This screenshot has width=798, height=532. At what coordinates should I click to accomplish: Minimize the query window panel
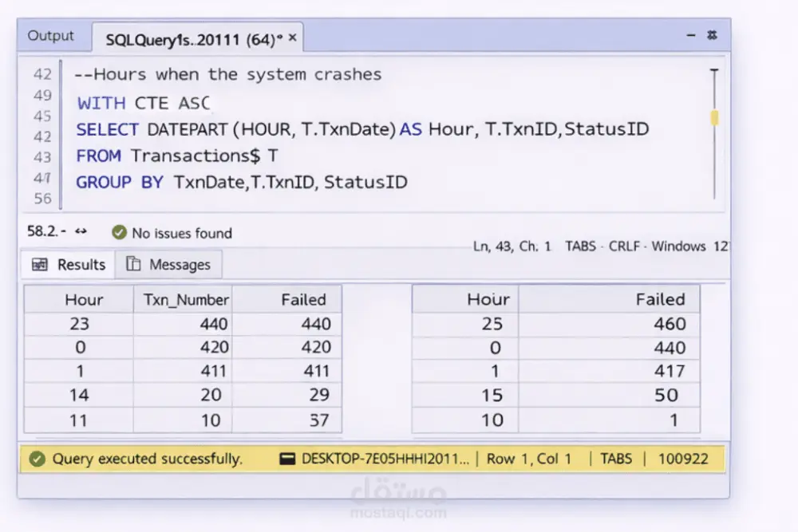click(x=690, y=35)
